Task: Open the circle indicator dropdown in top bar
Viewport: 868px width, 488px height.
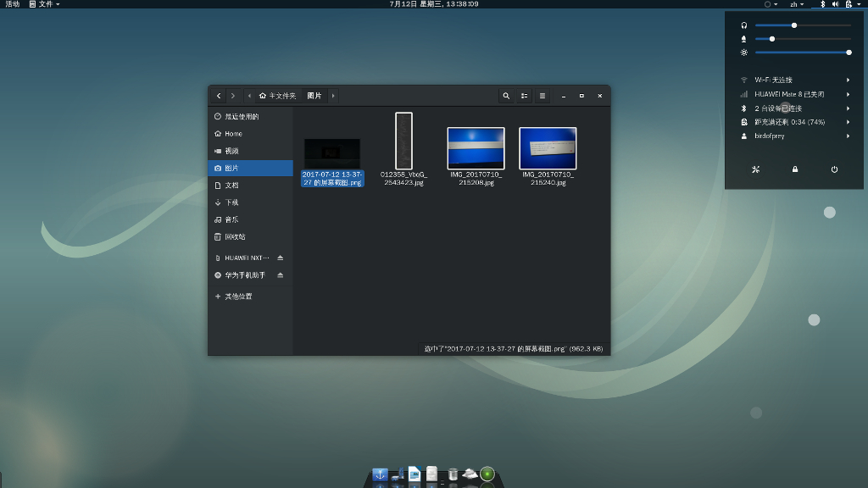Action: pos(771,4)
